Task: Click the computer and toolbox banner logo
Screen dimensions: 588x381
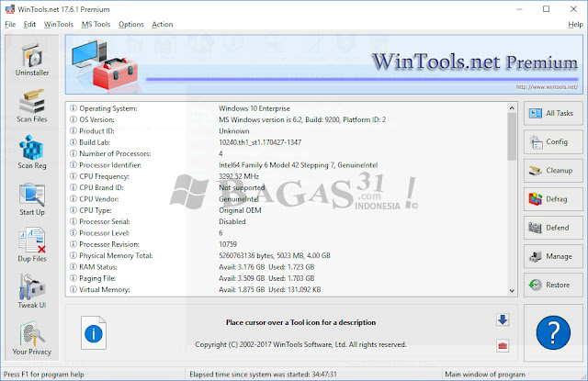Action: [105, 64]
